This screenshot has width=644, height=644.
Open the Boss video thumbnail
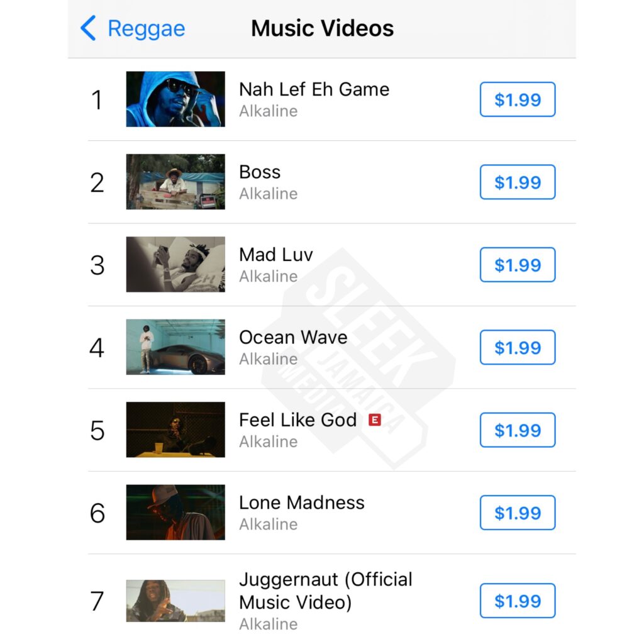(175, 182)
